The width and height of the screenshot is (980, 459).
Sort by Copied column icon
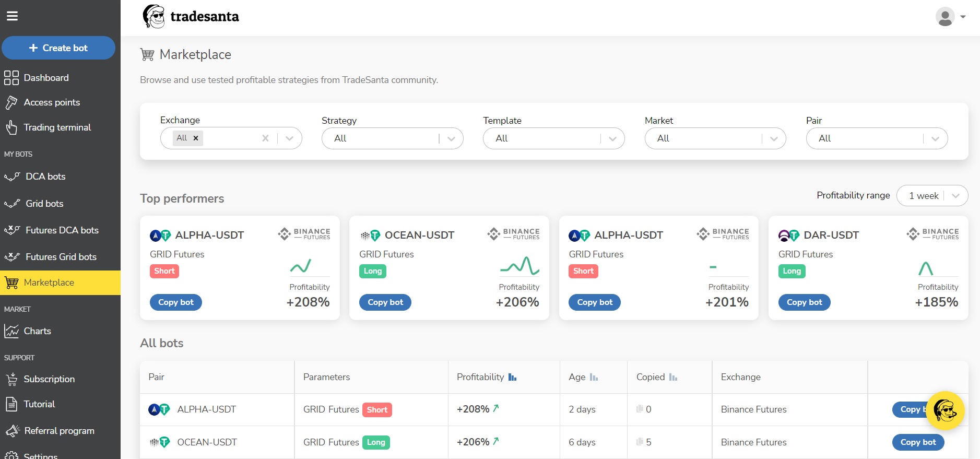[673, 377]
